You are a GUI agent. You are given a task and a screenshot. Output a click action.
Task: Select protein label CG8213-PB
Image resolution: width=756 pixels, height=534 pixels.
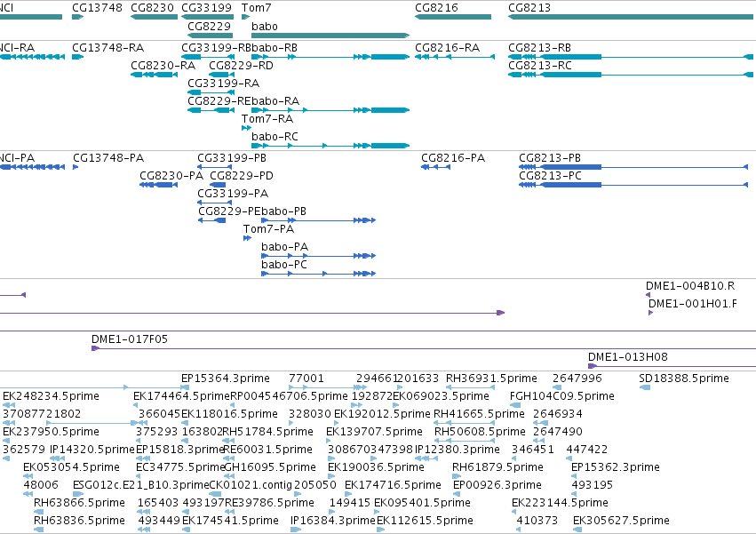[x=550, y=158]
